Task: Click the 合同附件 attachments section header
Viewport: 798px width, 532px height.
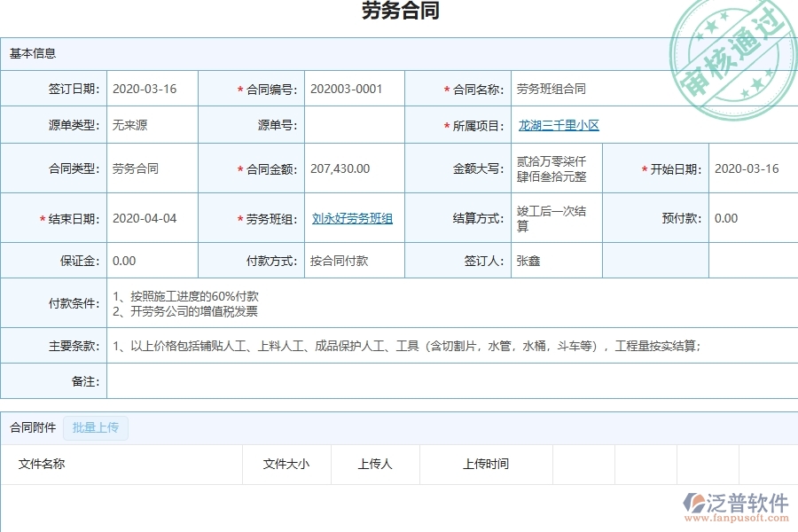Action: pos(34,428)
